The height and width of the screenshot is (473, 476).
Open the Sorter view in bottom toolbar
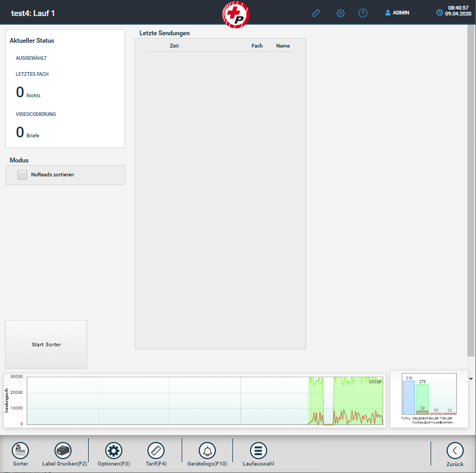click(x=20, y=451)
